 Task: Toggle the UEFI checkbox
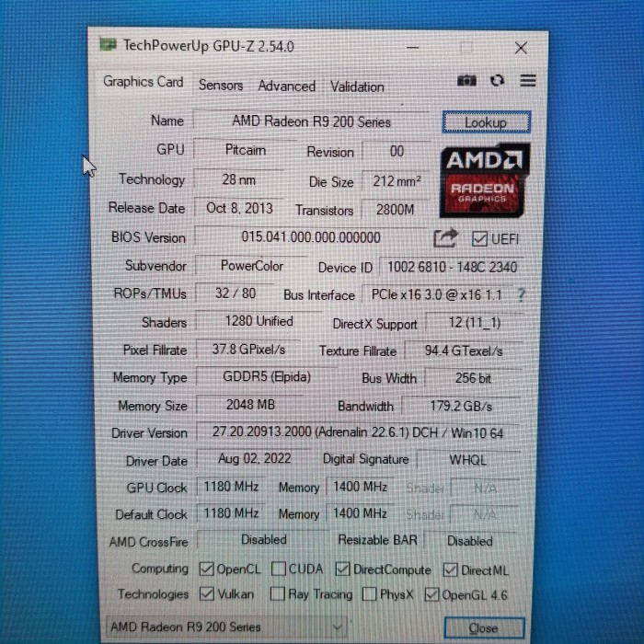(x=479, y=239)
